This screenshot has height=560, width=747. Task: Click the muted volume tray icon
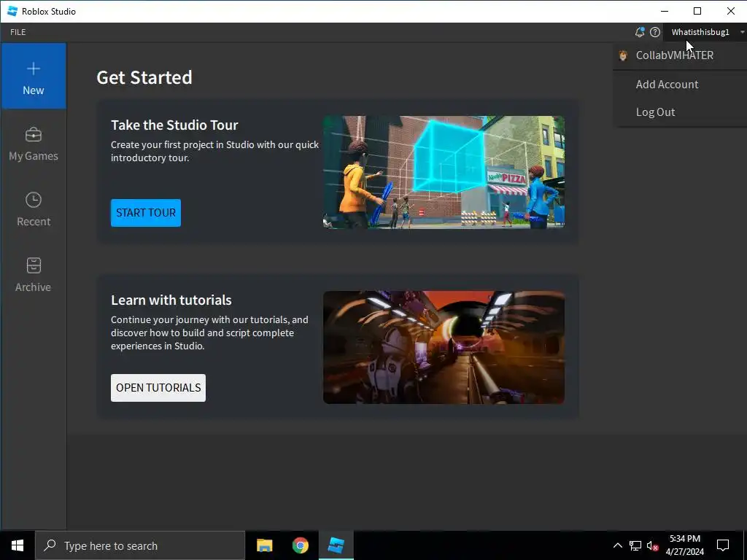coord(653,545)
